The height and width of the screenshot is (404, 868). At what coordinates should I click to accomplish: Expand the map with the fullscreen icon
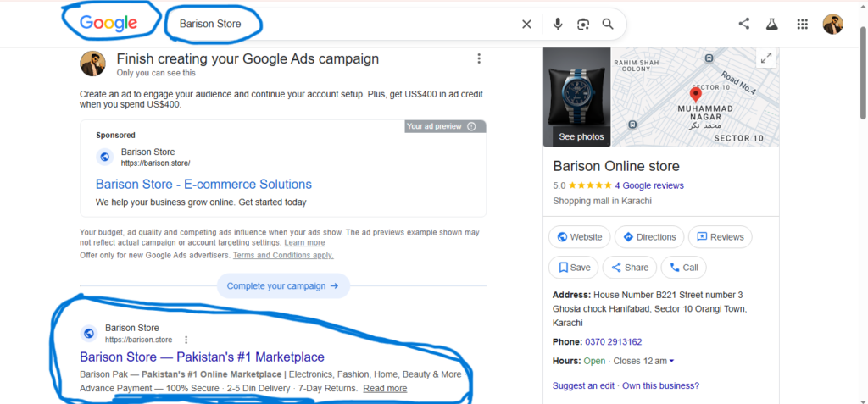(766, 58)
